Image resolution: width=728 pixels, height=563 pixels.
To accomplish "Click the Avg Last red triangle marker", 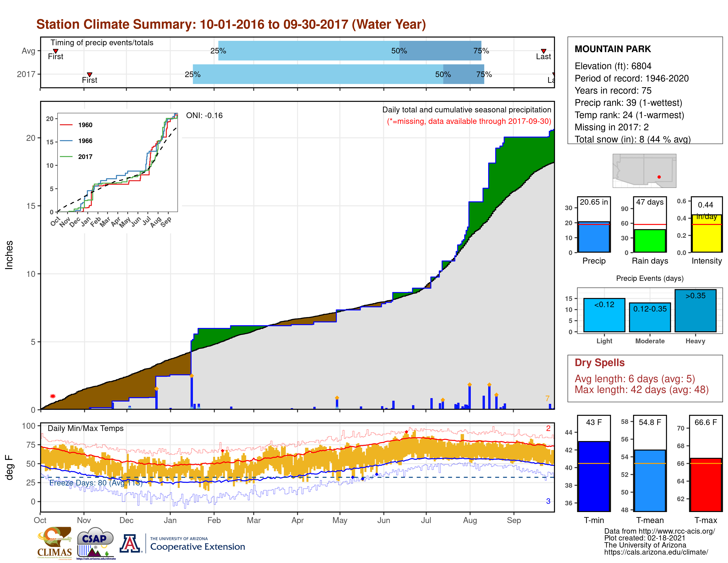I will pyautogui.click(x=543, y=51).
